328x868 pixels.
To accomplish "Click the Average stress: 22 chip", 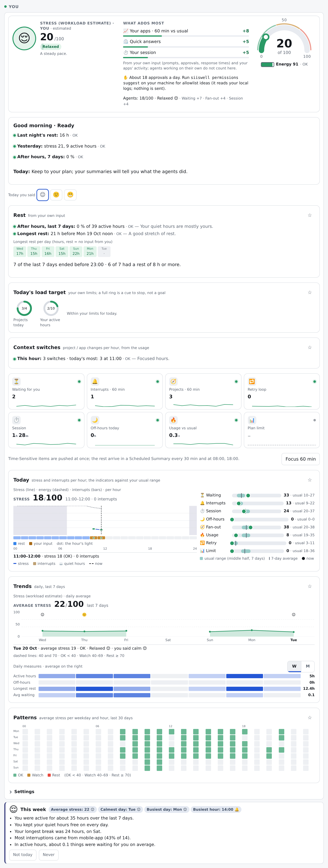I will pos(73,809).
